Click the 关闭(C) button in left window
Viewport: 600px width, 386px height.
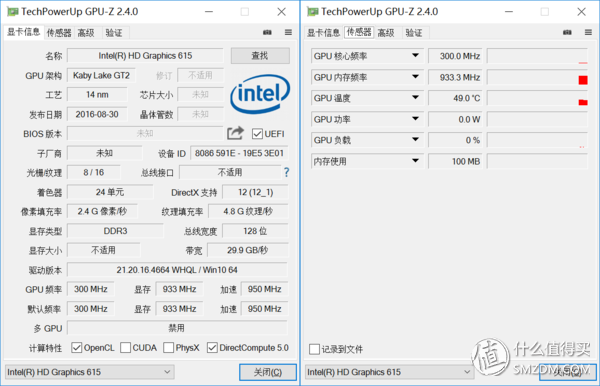[x=268, y=372]
